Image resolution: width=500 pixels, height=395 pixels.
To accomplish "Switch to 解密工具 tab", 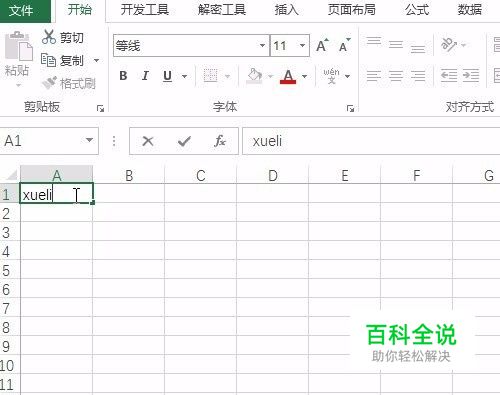I will pyautogui.click(x=221, y=10).
